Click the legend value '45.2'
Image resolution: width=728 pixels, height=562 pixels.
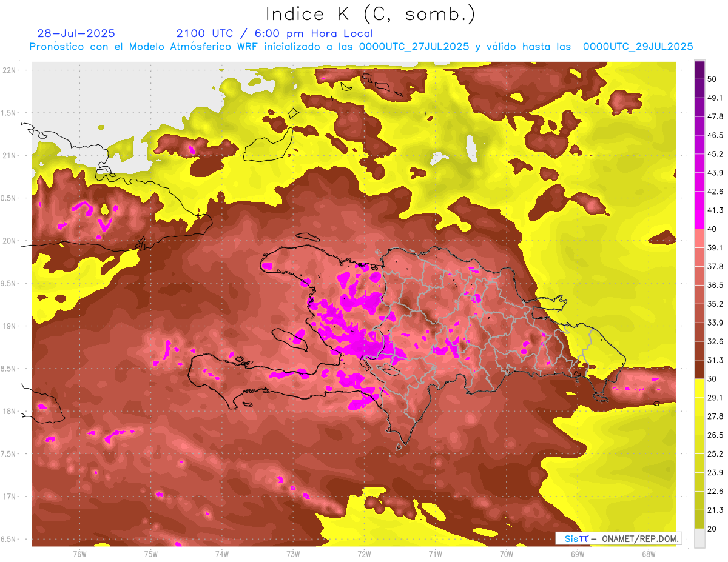pyautogui.click(x=716, y=154)
